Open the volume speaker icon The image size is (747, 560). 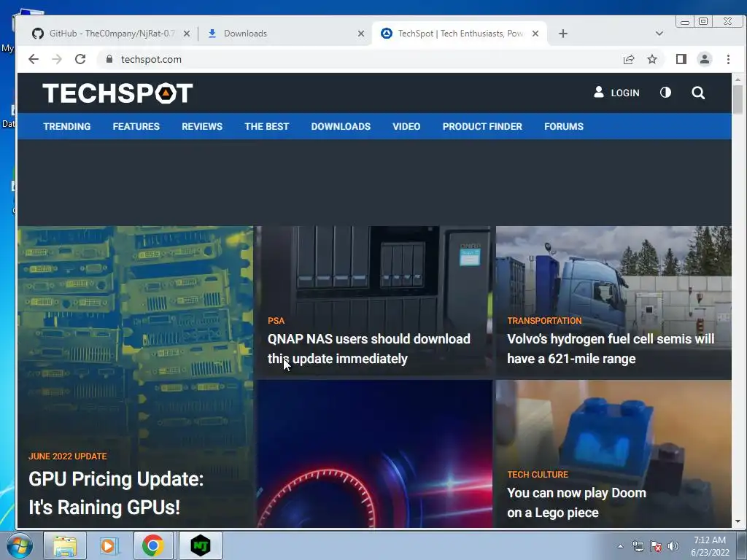(x=673, y=546)
